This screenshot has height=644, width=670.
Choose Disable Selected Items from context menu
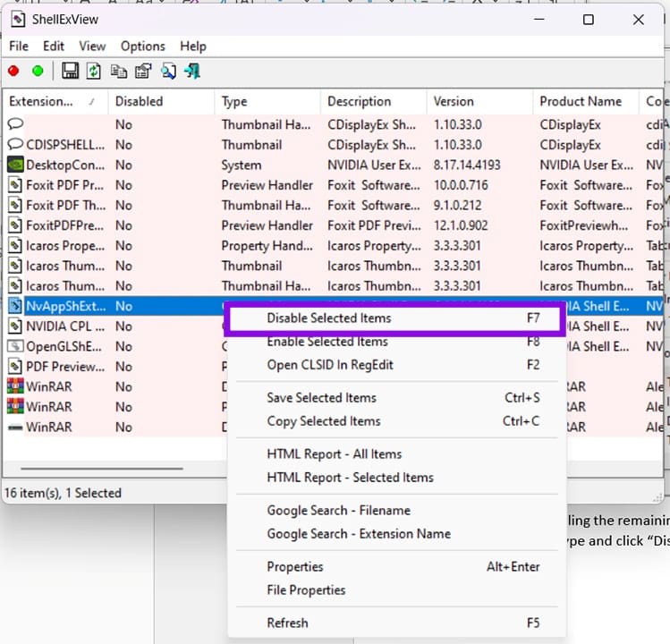(x=394, y=318)
